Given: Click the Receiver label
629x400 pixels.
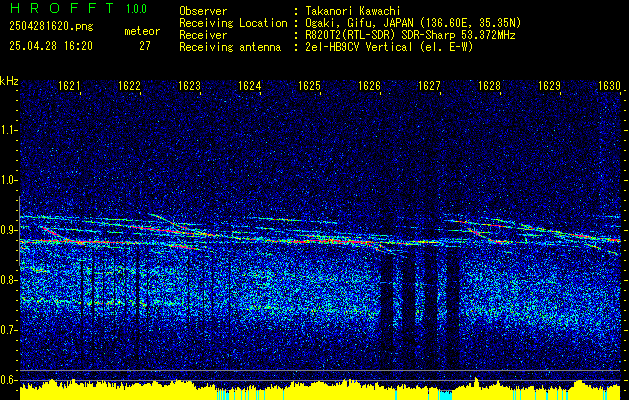Looking at the screenshot, I should coord(203,35).
